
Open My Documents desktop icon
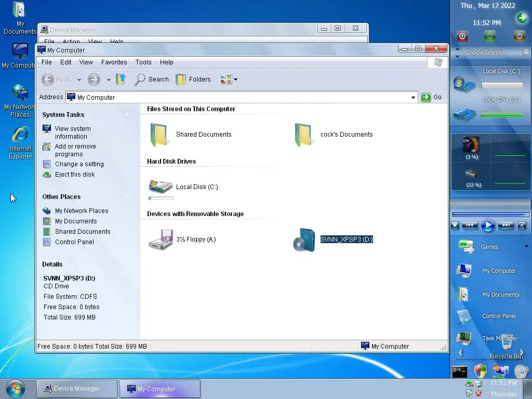click(19, 18)
